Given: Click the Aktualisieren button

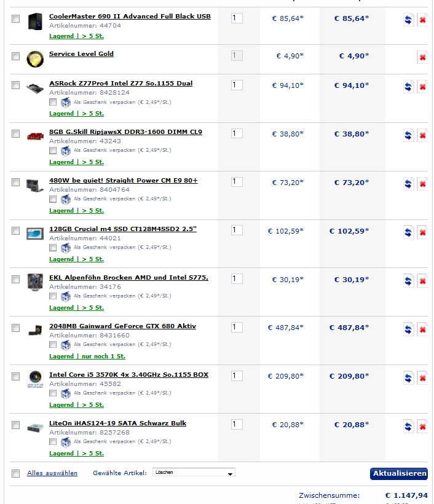Looking at the screenshot, I should [399, 473].
